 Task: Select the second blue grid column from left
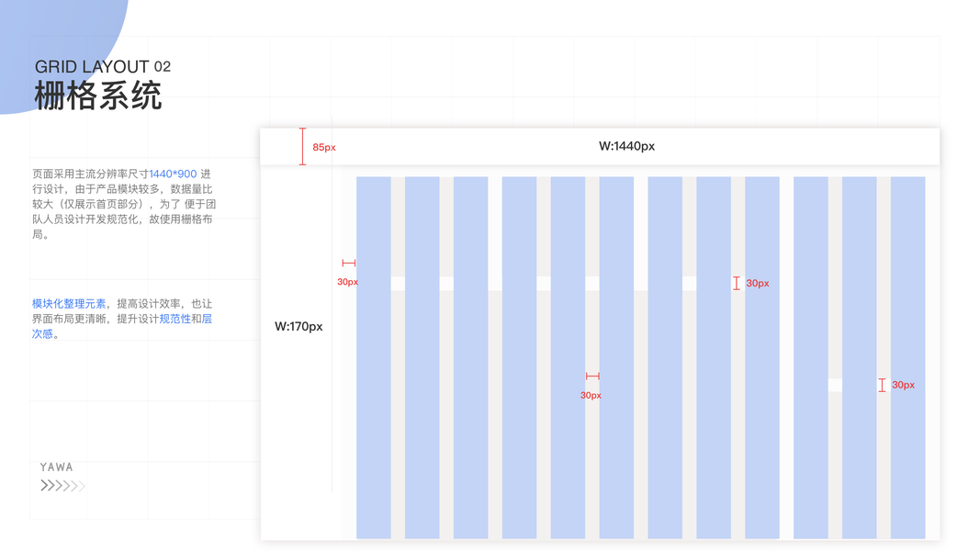click(422, 357)
